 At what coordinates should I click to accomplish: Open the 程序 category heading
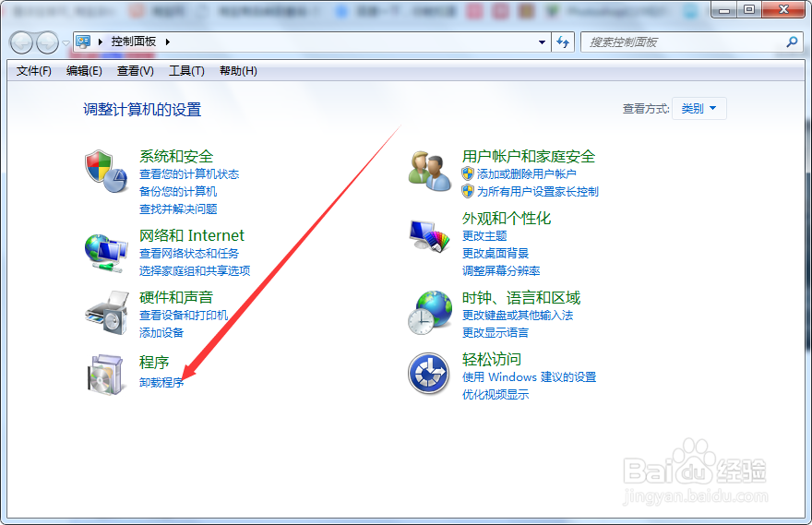coord(154,363)
